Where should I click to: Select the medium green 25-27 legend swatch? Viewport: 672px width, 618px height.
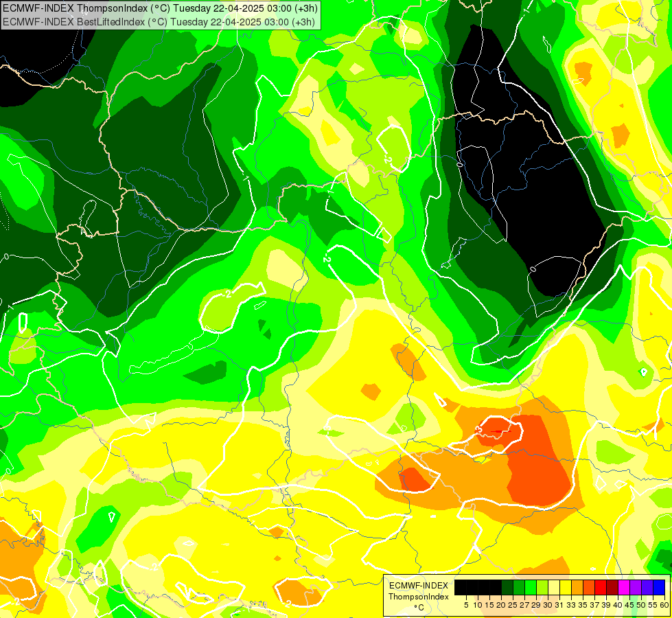519,588
